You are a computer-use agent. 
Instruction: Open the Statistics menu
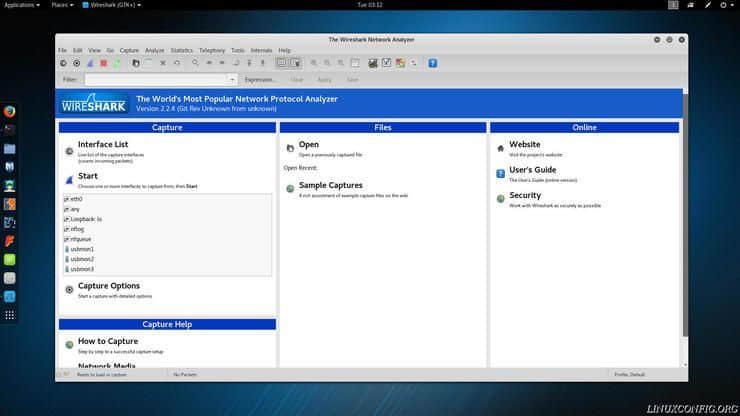click(x=181, y=50)
